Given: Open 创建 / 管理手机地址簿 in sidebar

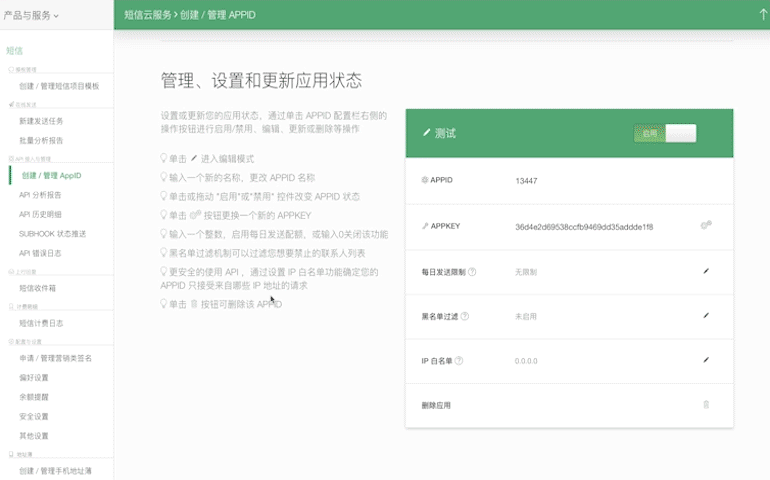Looking at the screenshot, I should click(55, 471).
